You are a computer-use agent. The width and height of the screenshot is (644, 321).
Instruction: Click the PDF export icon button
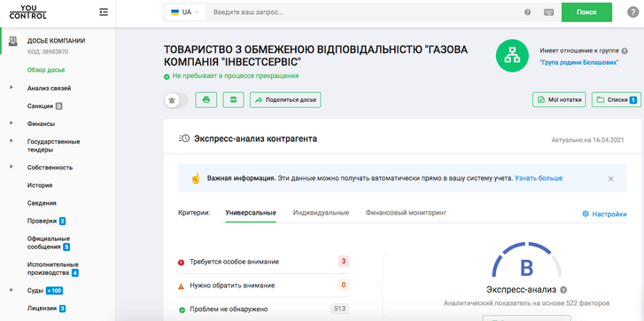pos(233,100)
